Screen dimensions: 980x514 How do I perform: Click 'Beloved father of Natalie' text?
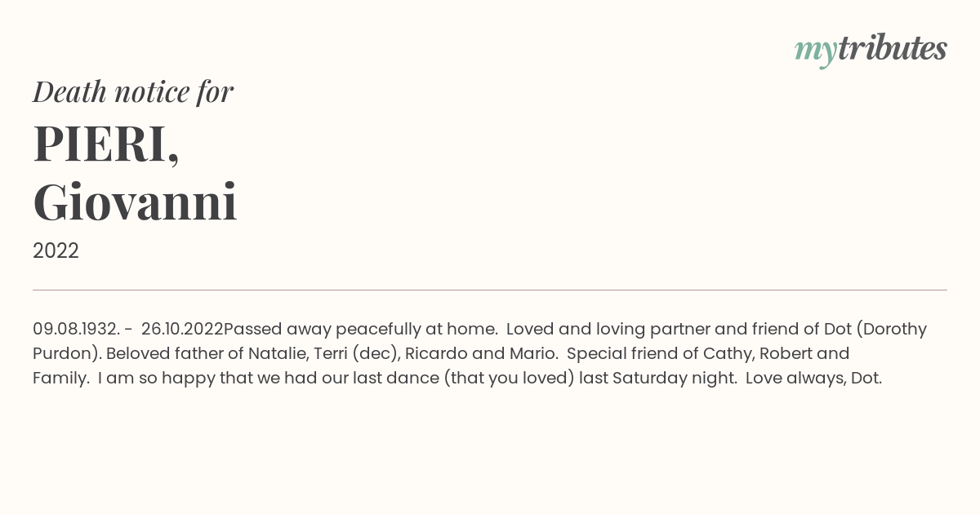click(x=206, y=353)
